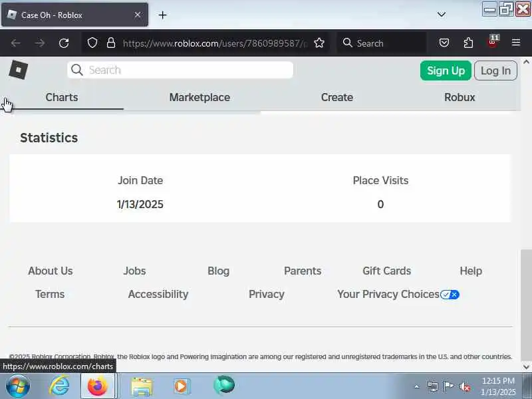Open the Firefox hamburger application menu
This screenshot has height=399, width=532.
[x=516, y=43]
